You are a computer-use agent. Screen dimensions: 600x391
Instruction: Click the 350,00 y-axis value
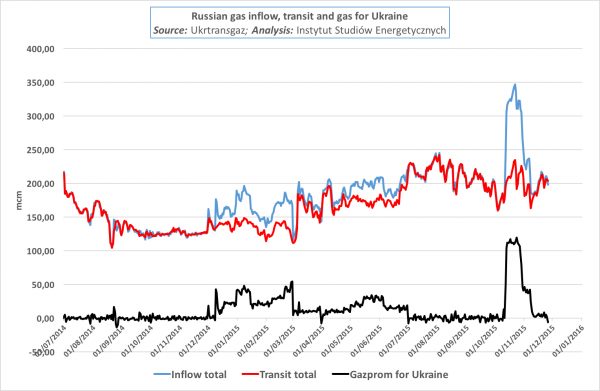(41, 83)
